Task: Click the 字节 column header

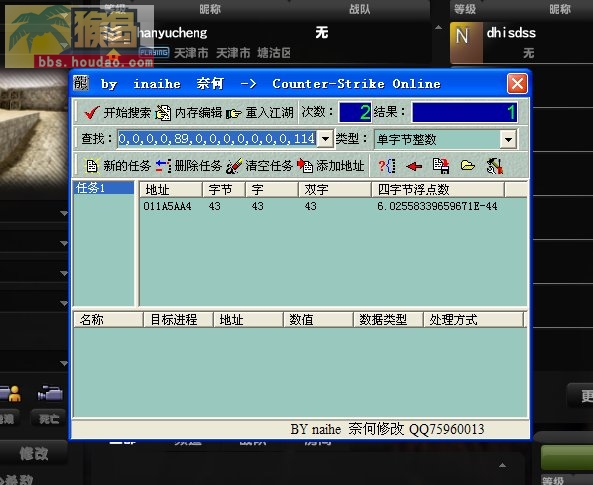Action: tap(224, 190)
